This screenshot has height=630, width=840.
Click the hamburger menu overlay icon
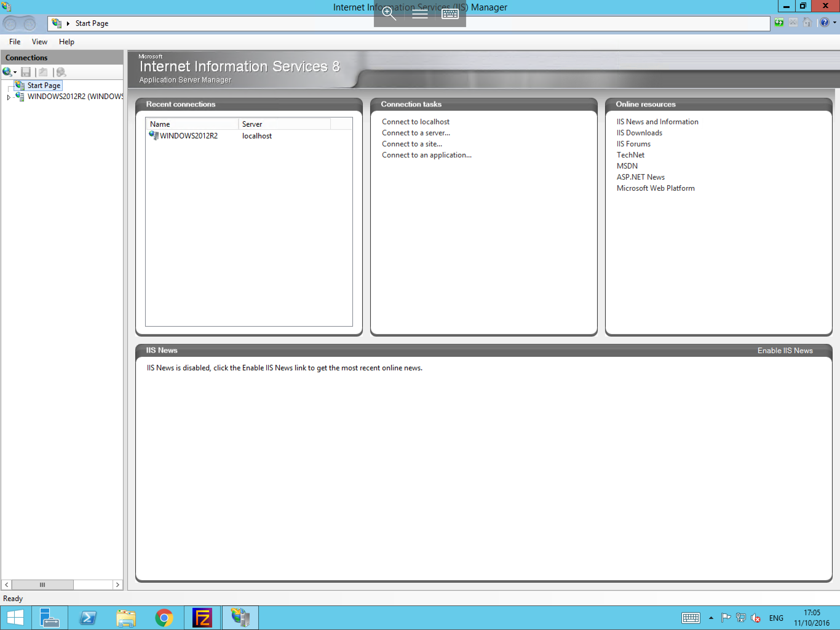(x=420, y=14)
